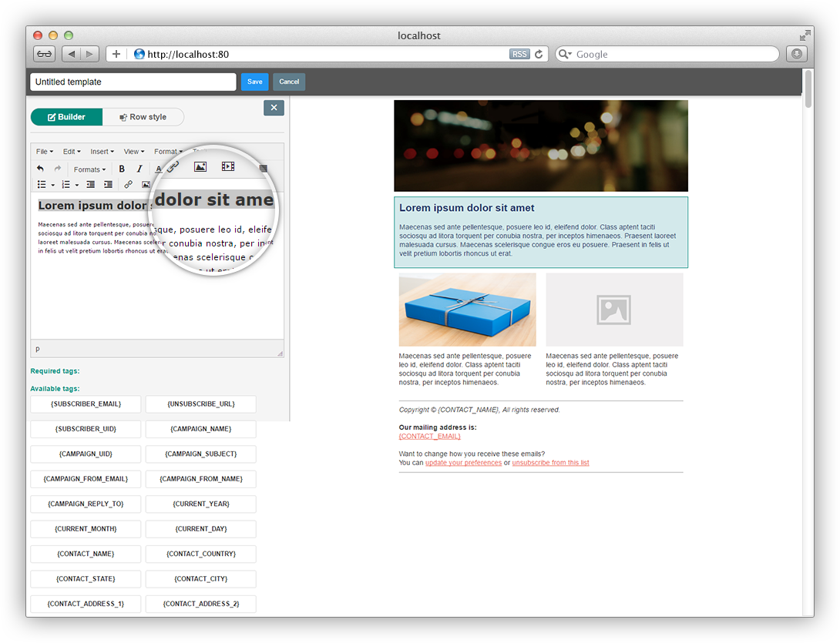
Task: Create a bulleted list
Action: [43, 184]
